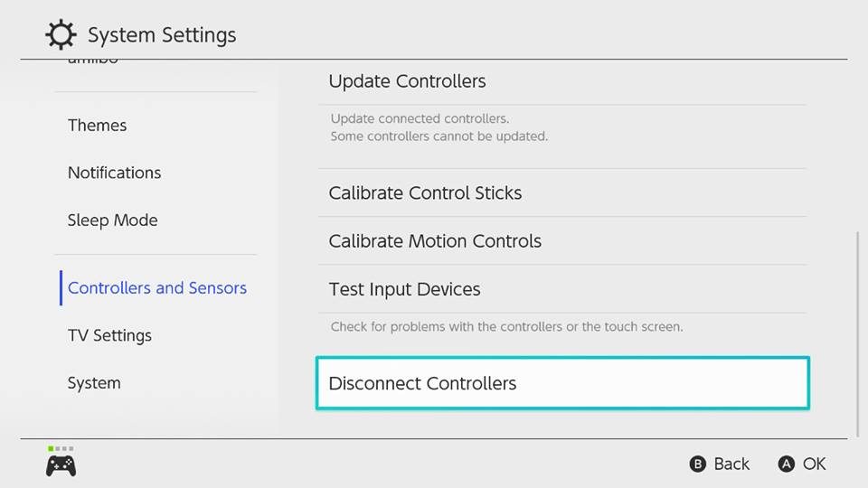This screenshot has width=868, height=488.
Task: Click the B button Back icon
Action: pyautogui.click(x=697, y=464)
